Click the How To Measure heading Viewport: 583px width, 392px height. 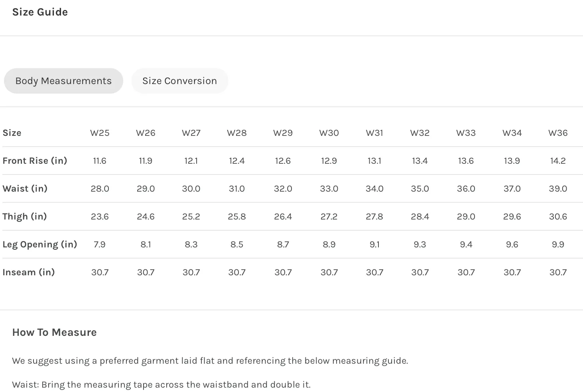pos(54,332)
